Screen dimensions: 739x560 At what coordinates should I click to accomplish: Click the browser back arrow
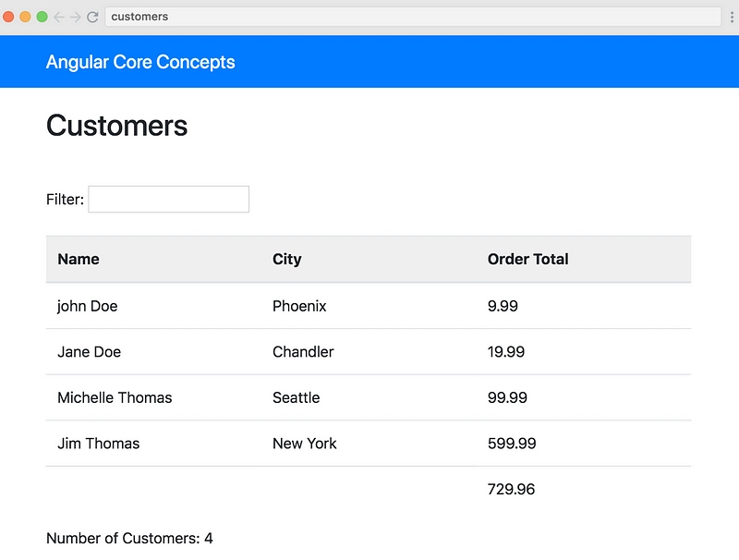pos(59,17)
